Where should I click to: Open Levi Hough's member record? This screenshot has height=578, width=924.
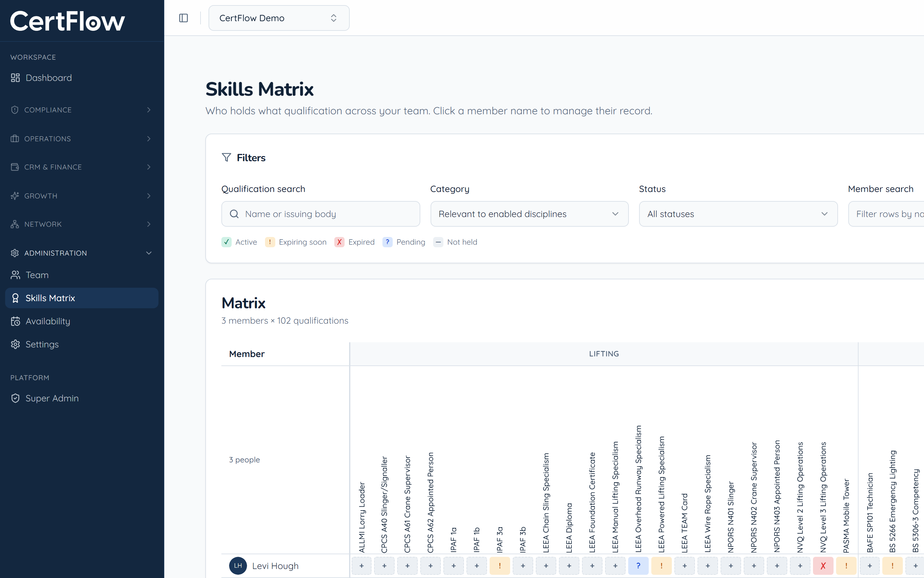tap(275, 566)
